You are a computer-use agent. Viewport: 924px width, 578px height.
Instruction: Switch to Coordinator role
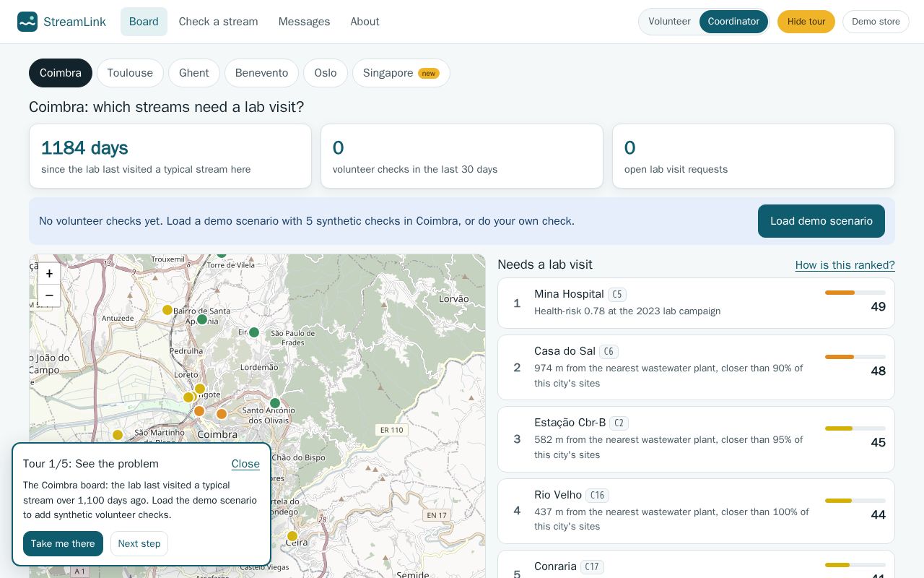(733, 22)
